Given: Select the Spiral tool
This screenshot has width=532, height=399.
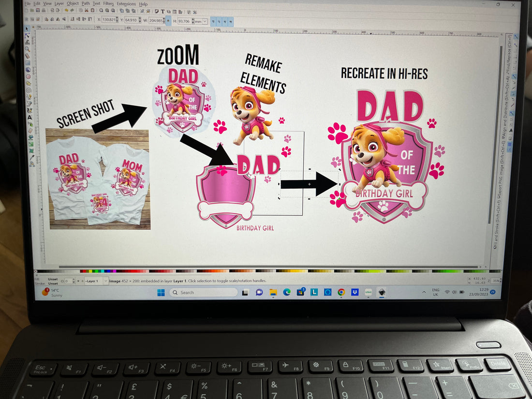Looking at the screenshot, I should (x=29, y=90).
